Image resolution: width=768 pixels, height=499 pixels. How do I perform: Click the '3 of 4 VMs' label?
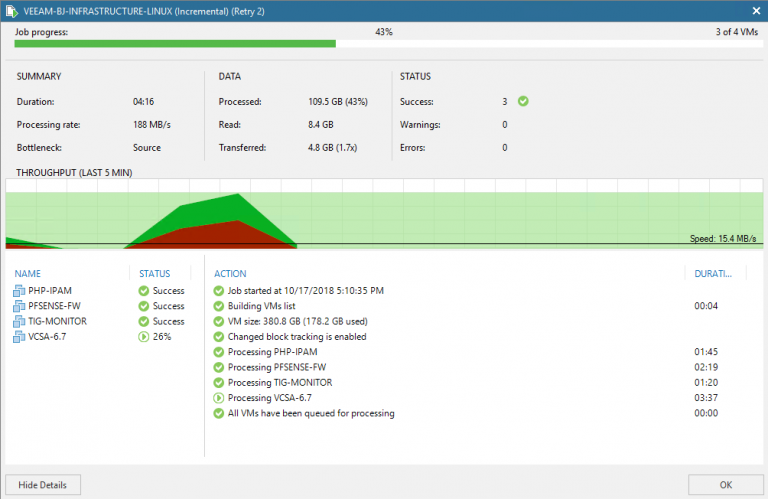coord(737,32)
